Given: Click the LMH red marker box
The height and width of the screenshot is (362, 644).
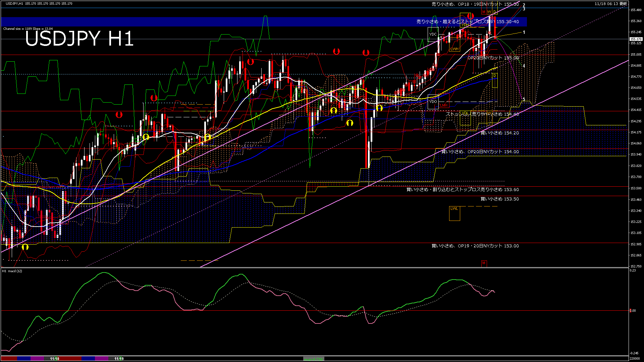Looking at the screenshot, I should [443, 105].
